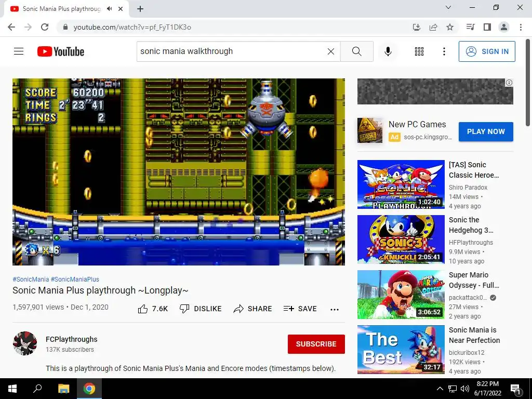The image size is (532, 399).
Task: Subscribe to FCPlaythroughs channel
Action: 316,344
